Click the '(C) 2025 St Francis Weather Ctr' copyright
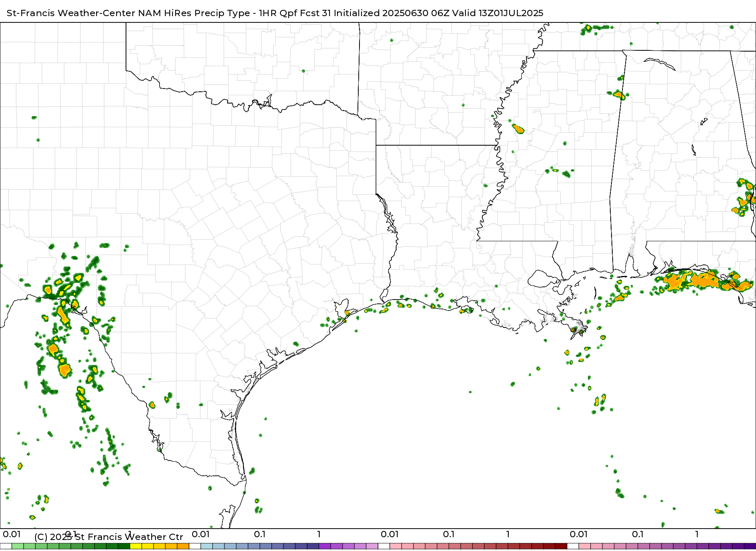The width and height of the screenshot is (756, 551). [109, 537]
